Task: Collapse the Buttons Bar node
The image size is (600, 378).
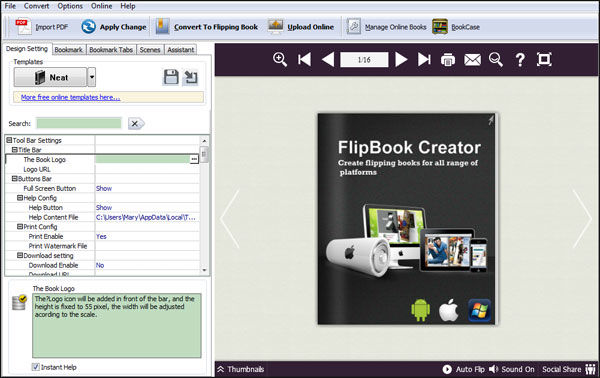Action: click(15, 179)
